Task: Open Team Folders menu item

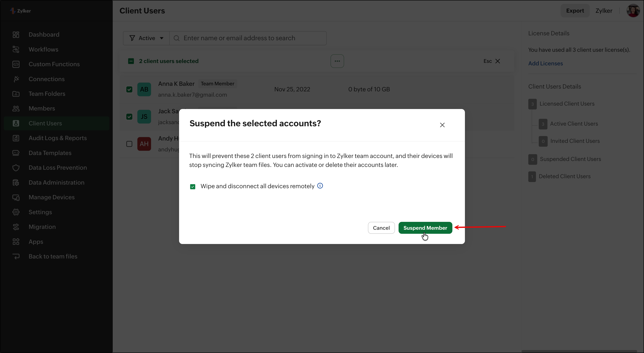Action: [x=47, y=94]
